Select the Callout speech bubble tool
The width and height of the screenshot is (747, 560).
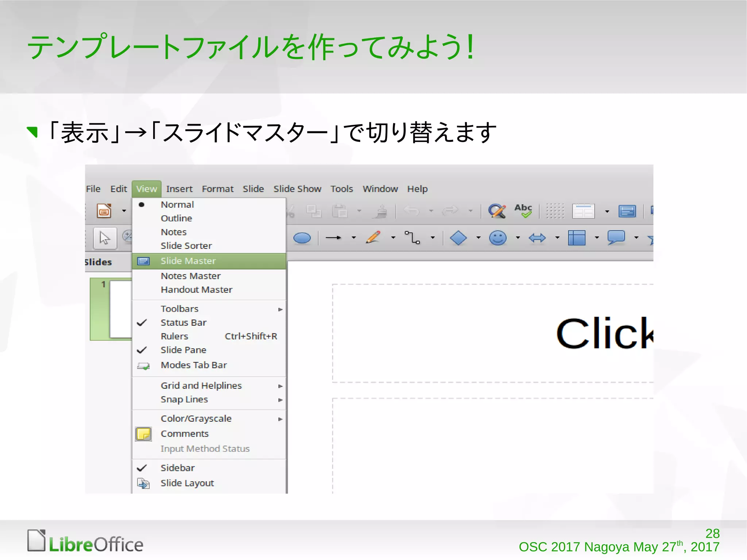point(616,238)
